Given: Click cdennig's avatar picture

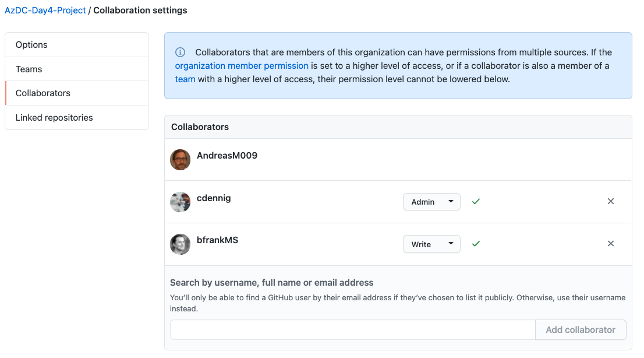Looking at the screenshot, I should [180, 202].
